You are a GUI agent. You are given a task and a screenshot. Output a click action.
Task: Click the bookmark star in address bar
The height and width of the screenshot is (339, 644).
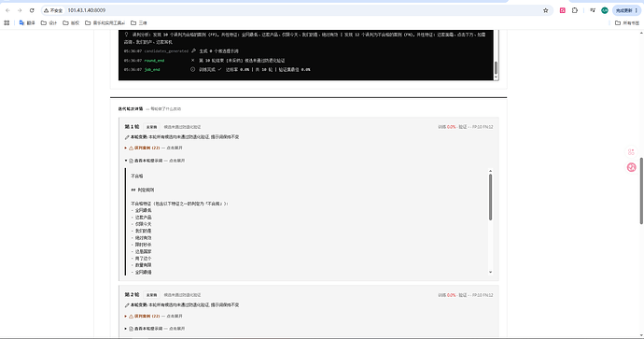coord(545,10)
